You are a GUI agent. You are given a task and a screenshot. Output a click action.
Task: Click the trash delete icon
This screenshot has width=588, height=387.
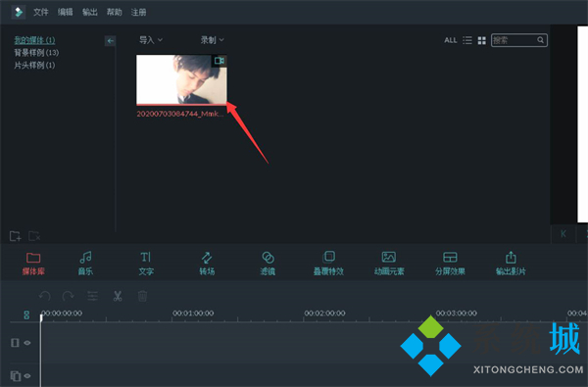(142, 296)
